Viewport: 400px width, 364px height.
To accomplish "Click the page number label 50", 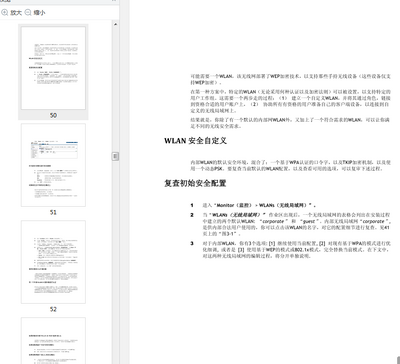I will (x=53, y=115).
